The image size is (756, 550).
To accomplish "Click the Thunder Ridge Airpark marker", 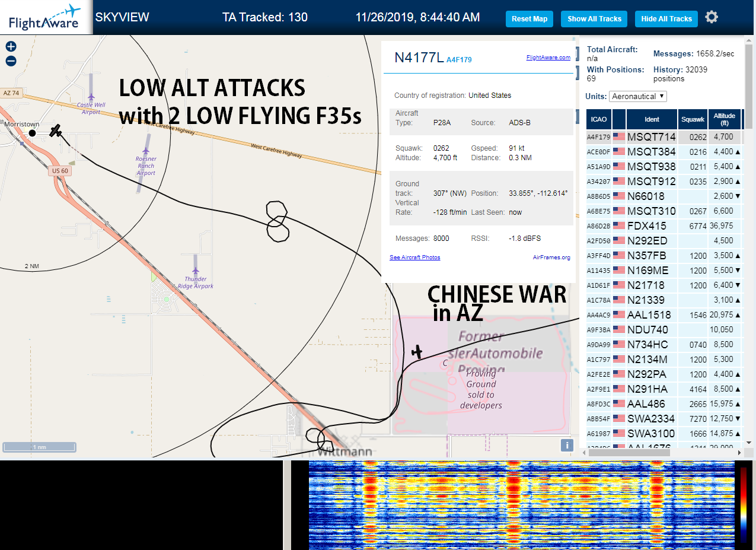I will coord(196,271).
